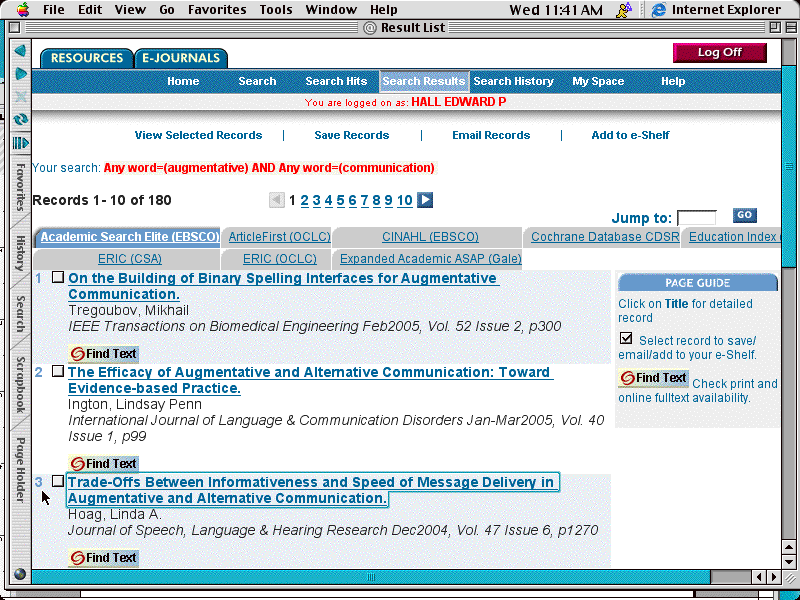Open Search History in the navigation bar
This screenshot has width=800, height=600.
pos(513,81)
